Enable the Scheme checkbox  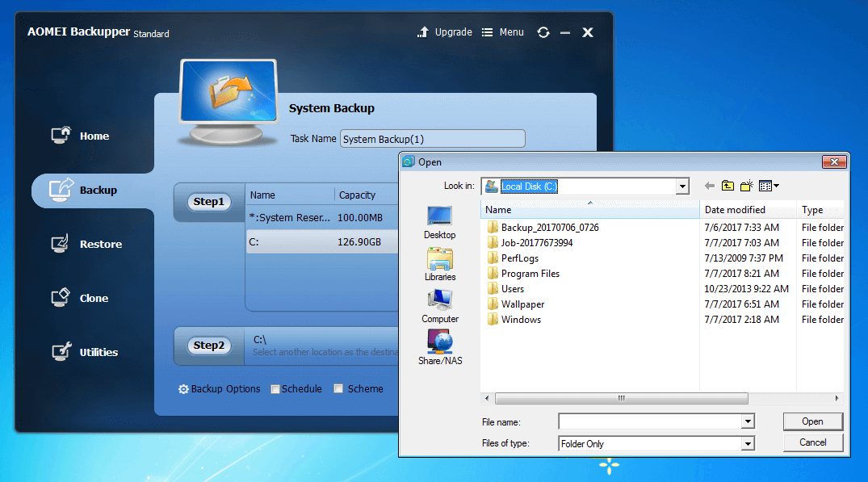pos(338,388)
